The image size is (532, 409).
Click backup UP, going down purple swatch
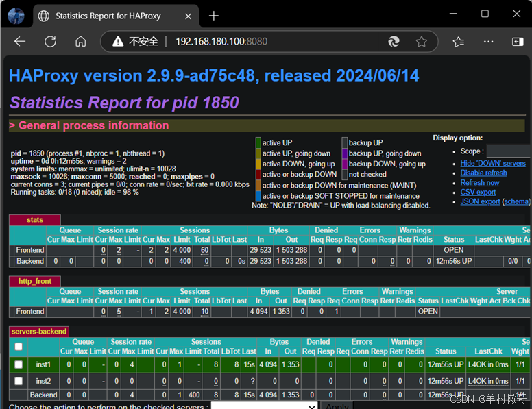[345, 153]
